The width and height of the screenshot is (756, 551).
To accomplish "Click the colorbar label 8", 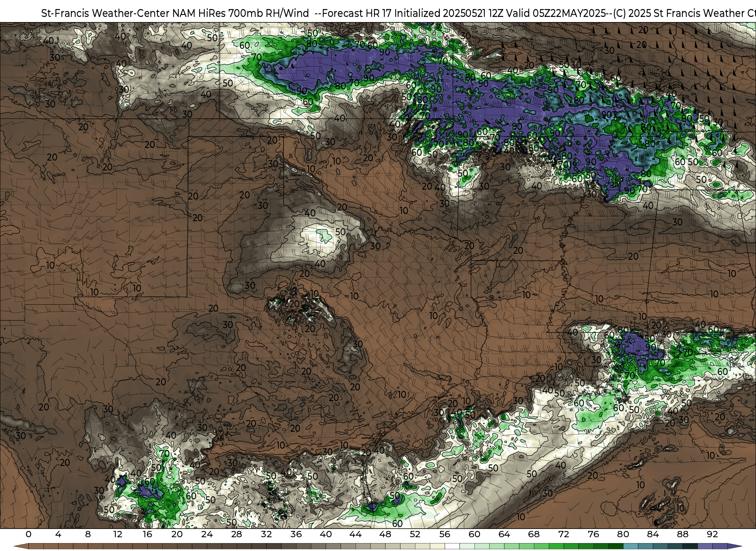I will [88, 534].
